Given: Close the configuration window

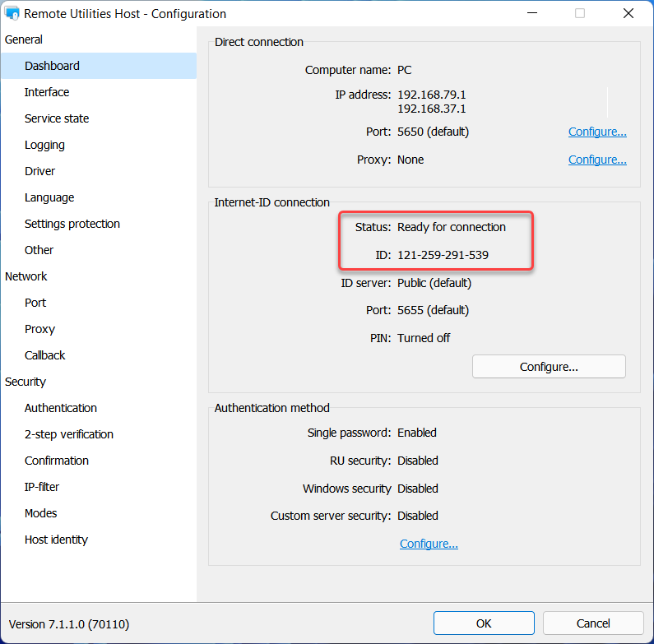Looking at the screenshot, I should click(628, 14).
